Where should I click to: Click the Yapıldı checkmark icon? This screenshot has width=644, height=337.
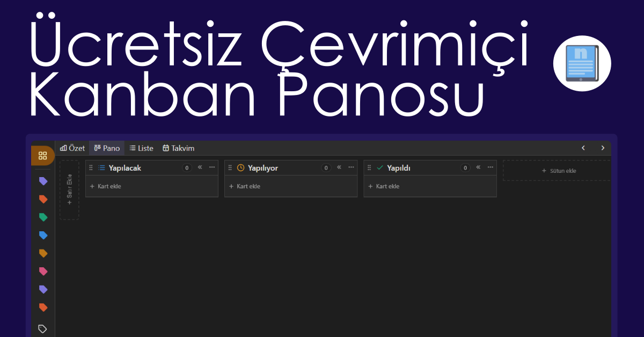(380, 168)
